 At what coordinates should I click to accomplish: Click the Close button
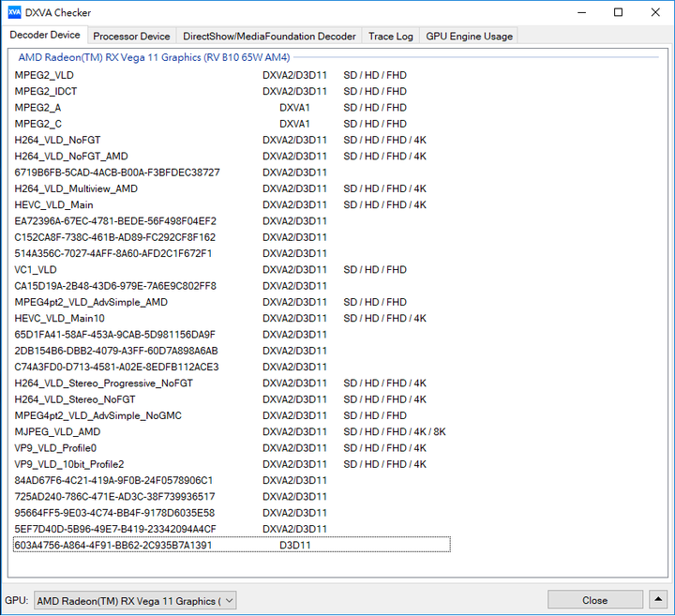coord(595,600)
